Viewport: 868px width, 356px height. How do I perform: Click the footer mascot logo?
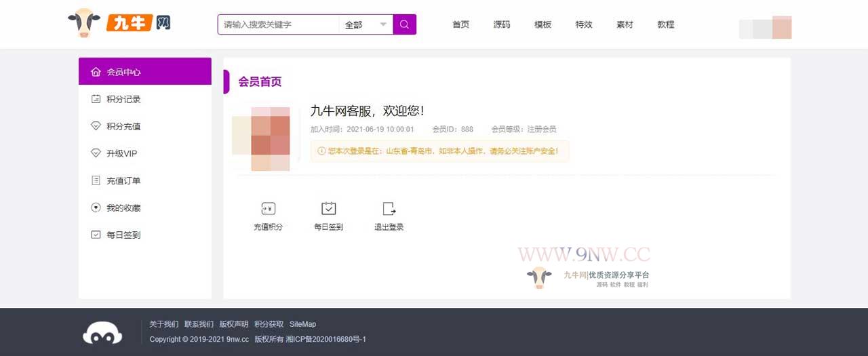point(102,332)
